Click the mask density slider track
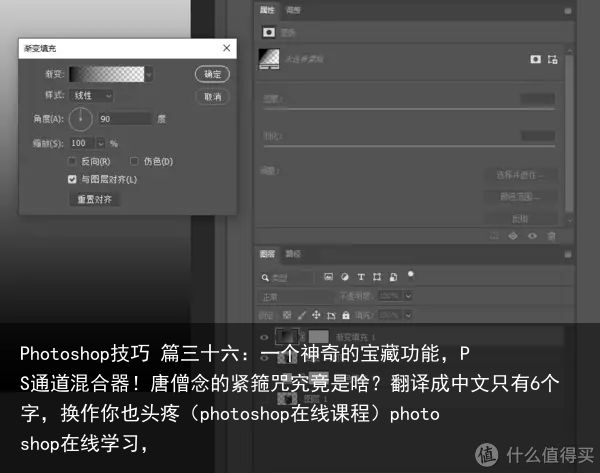The height and width of the screenshot is (473, 600). [409, 109]
